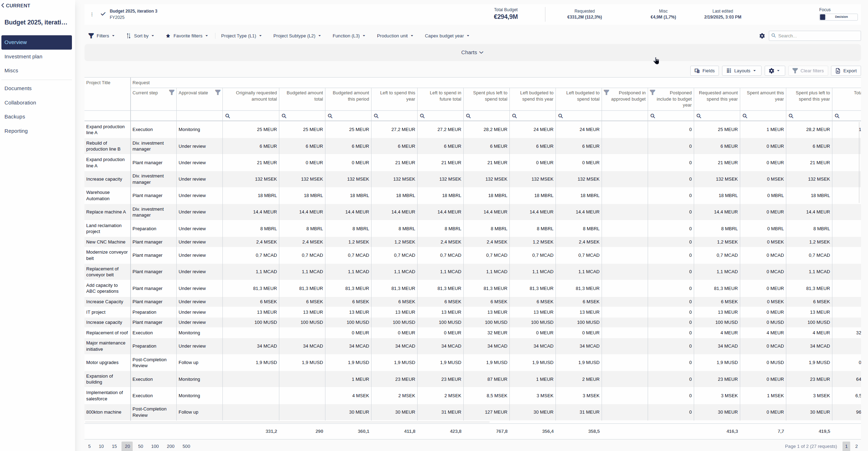Open the Production unit dropdown

coord(395,36)
